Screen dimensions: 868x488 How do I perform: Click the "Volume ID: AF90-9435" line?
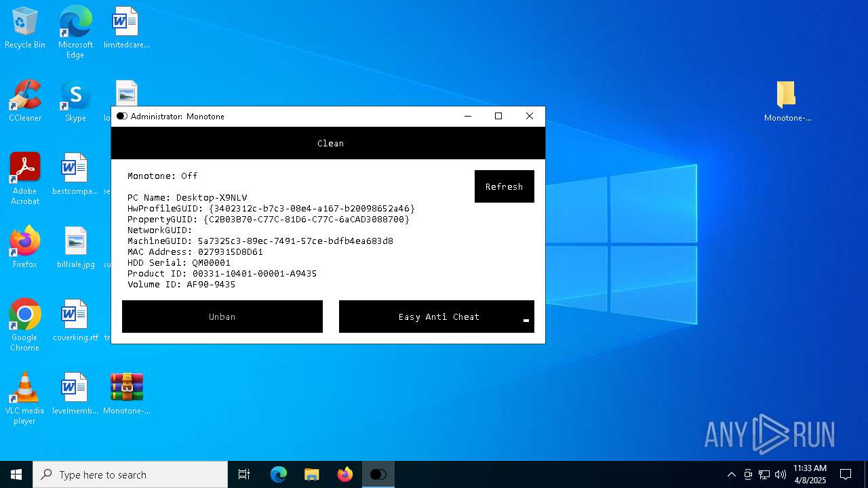pyautogui.click(x=182, y=285)
